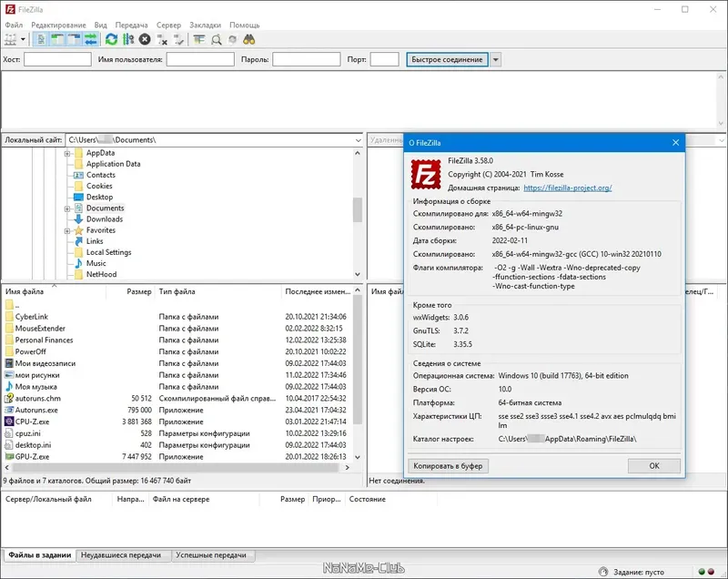728x579 pixels.
Task: Expand the AppData tree node
Action: 67,153
